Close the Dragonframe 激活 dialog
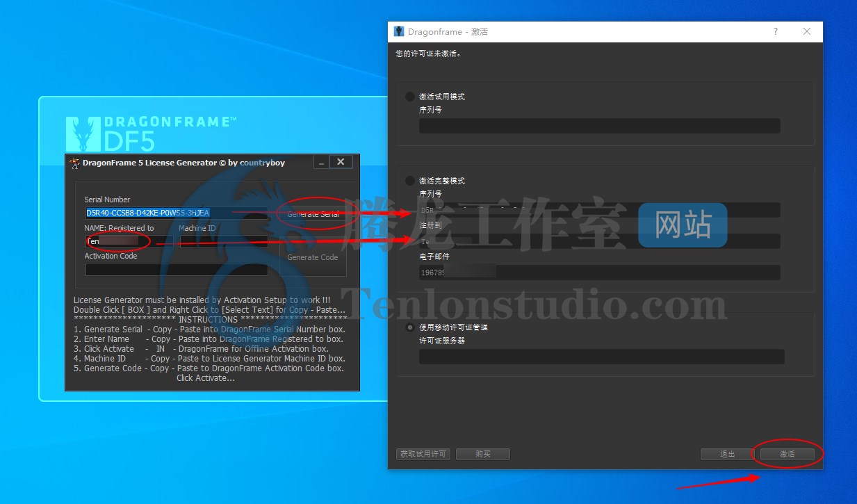 (x=807, y=32)
